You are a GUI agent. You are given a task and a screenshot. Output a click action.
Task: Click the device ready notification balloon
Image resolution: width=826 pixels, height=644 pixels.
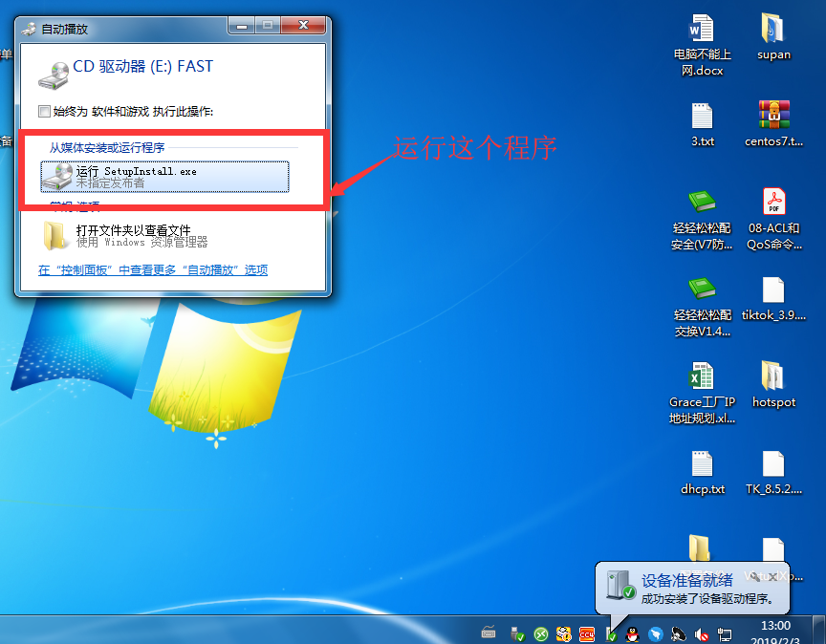[692, 589]
